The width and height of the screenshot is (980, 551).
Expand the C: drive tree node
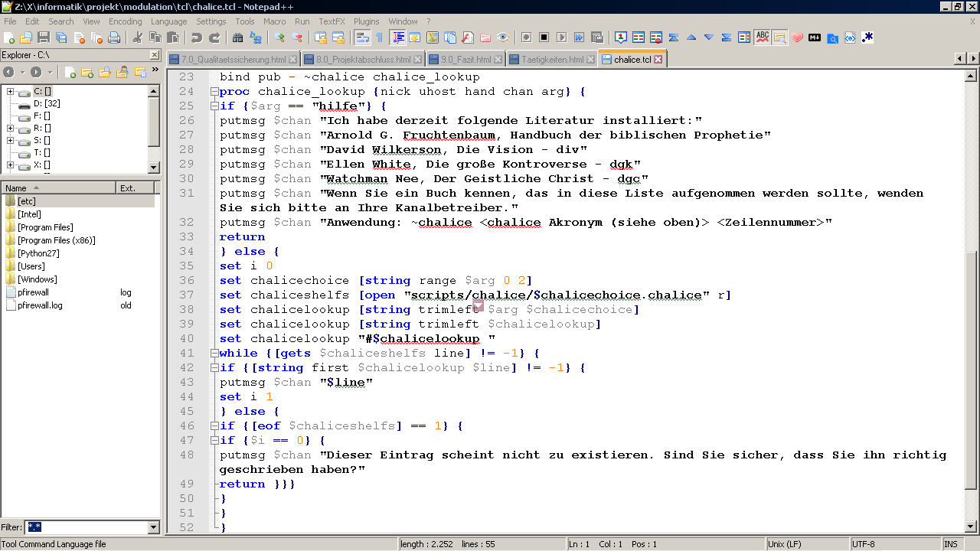11,92
